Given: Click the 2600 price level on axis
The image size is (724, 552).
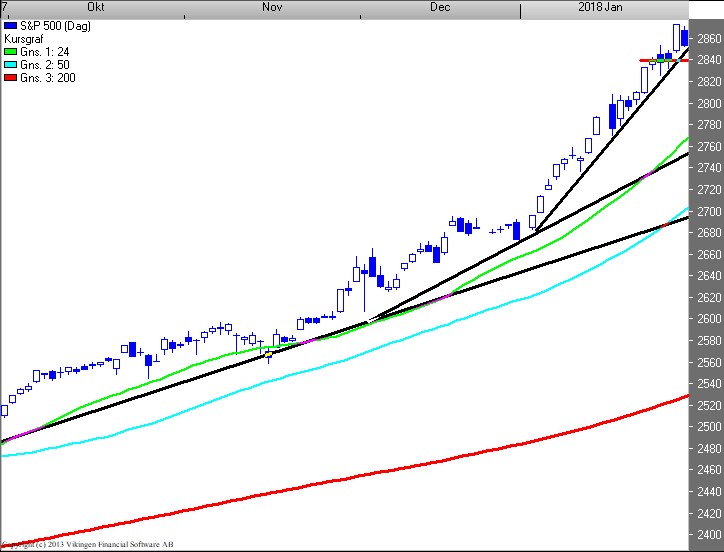Looking at the screenshot, I should [709, 319].
